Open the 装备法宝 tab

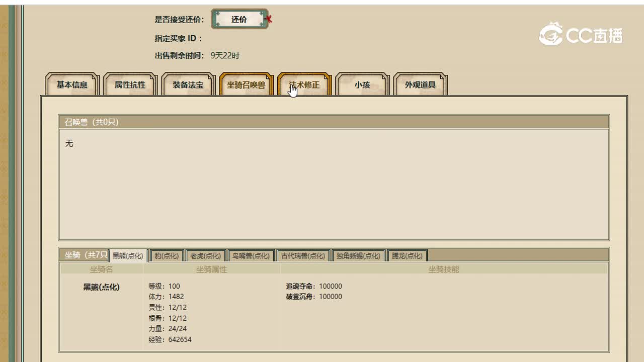[188, 84]
